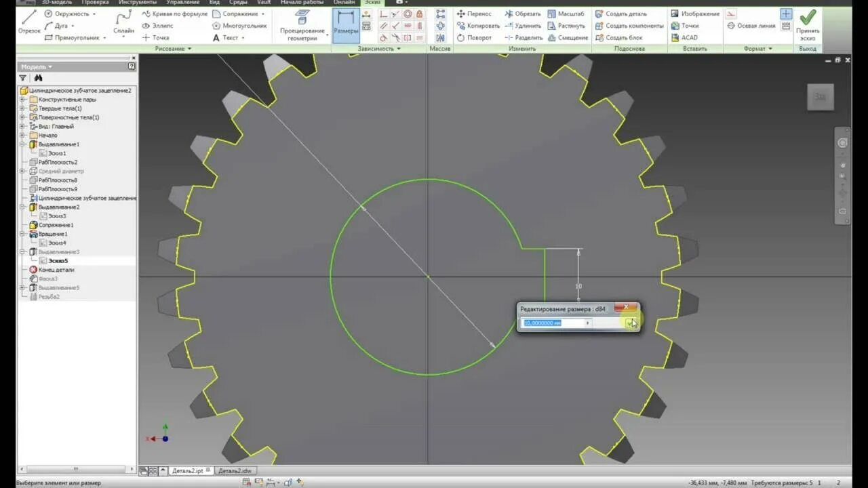The height and width of the screenshot is (488, 868).
Task: Click the ViewCube face in viewport
Action: 820,97
